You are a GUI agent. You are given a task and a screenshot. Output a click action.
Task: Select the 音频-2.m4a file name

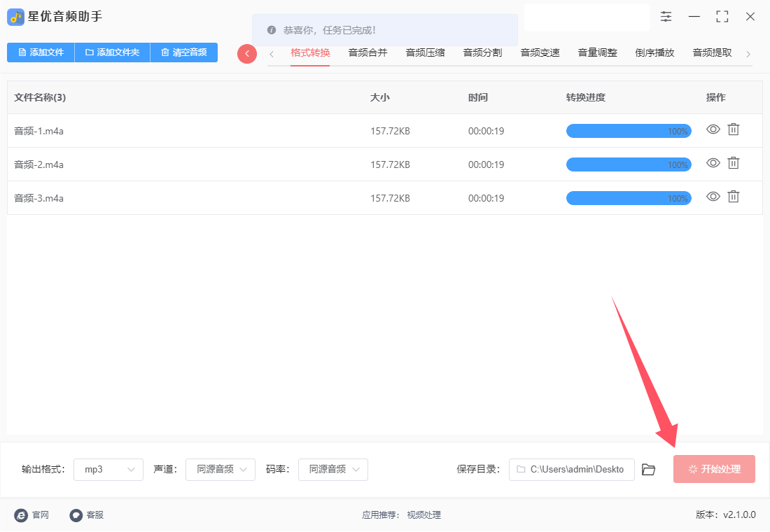click(x=38, y=164)
